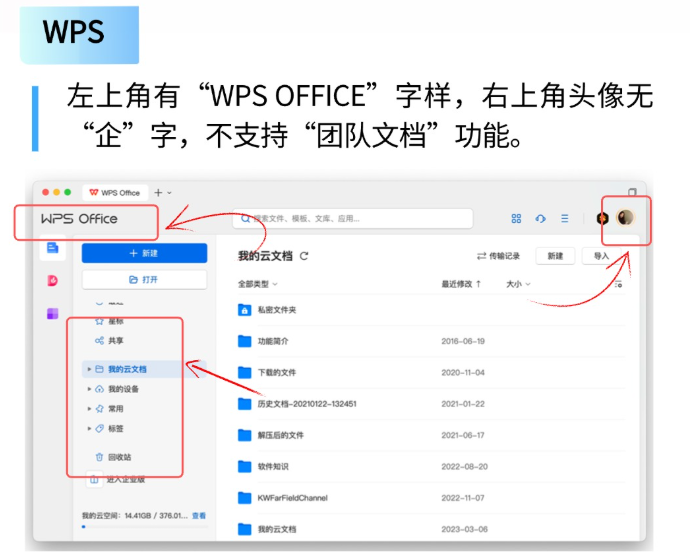Expand the 标签 tree arrow
The height and width of the screenshot is (558, 690).
pyautogui.click(x=89, y=429)
